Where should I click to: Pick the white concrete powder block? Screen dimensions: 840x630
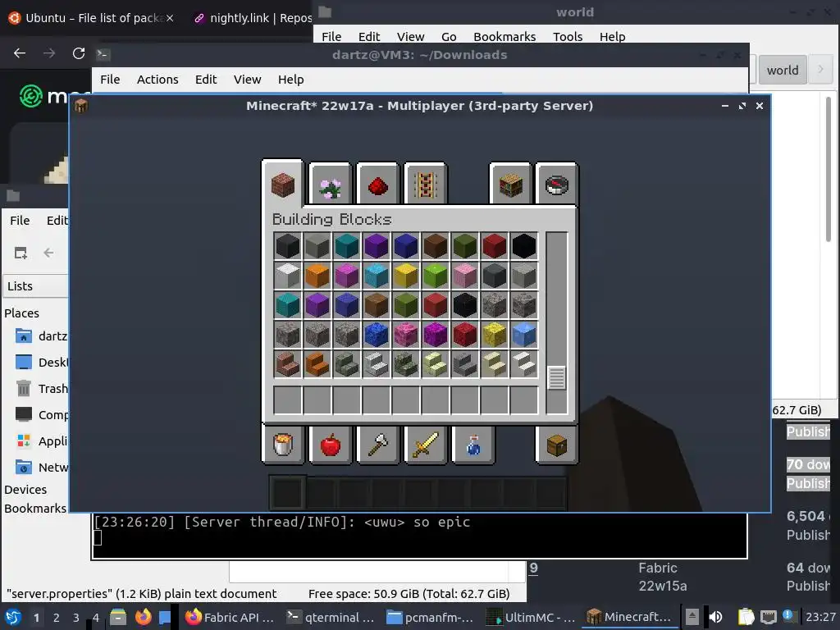click(x=288, y=276)
